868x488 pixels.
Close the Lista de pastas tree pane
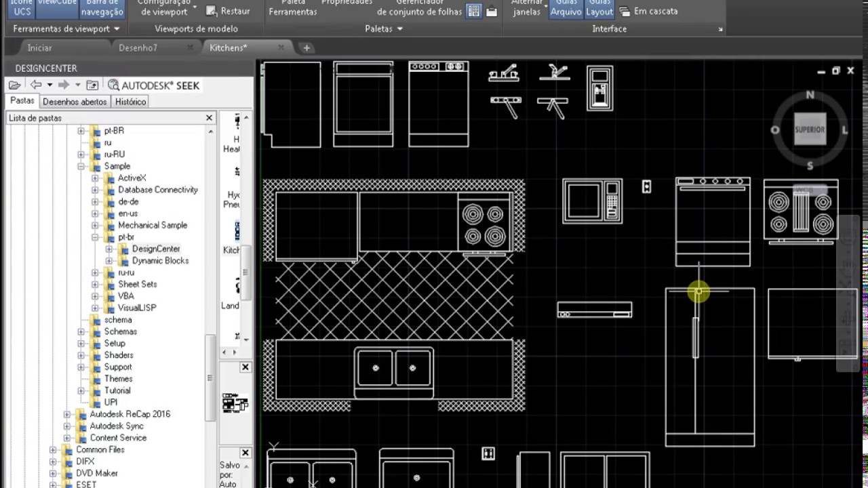pyautogui.click(x=209, y=118)
